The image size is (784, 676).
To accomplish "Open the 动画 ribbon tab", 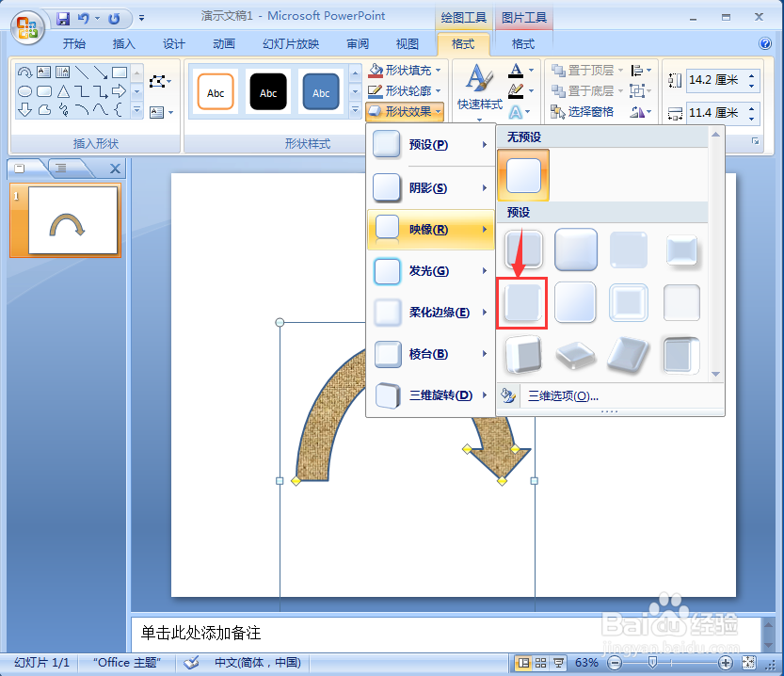I will [224, 44].
